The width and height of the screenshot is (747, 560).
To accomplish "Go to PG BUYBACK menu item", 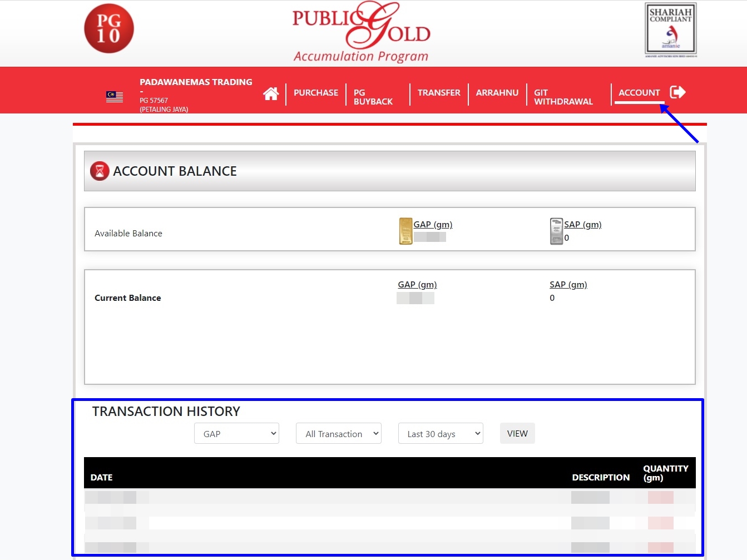I will (x=373, y=97).
